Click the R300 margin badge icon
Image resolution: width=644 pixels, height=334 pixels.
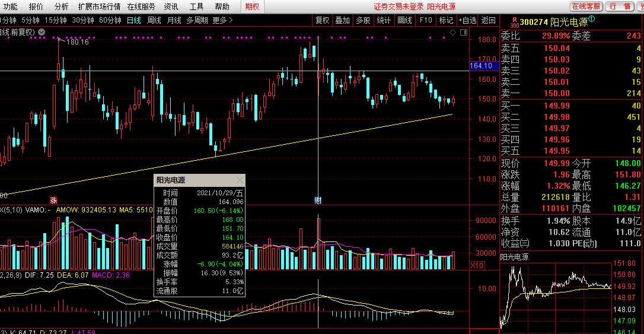[515, 23]
